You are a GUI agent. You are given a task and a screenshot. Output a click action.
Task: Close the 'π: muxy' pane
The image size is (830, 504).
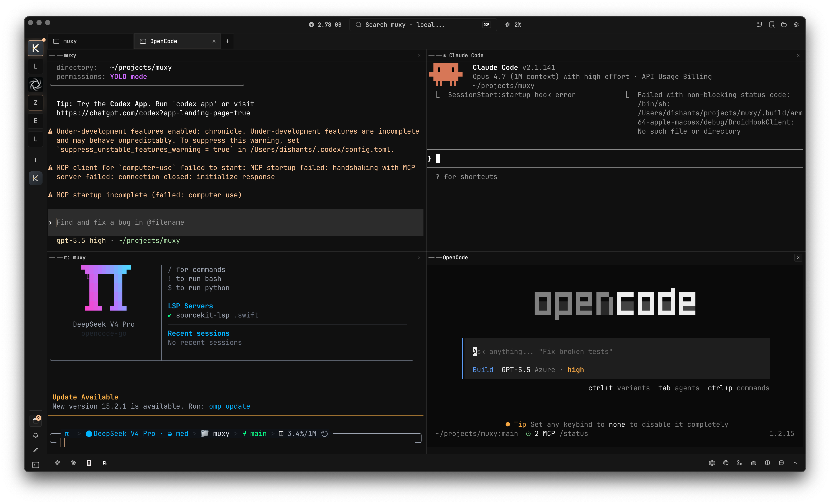click(419, 258)
